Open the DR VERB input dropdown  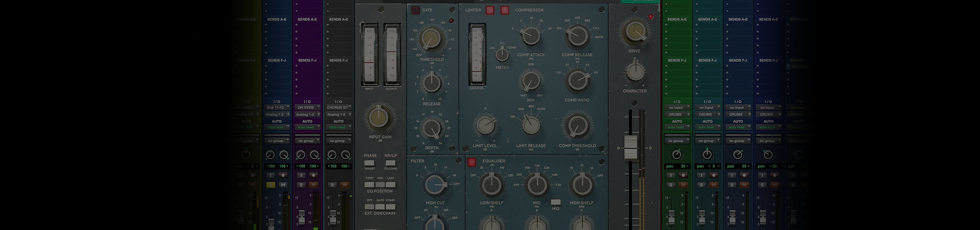(307, 108)
